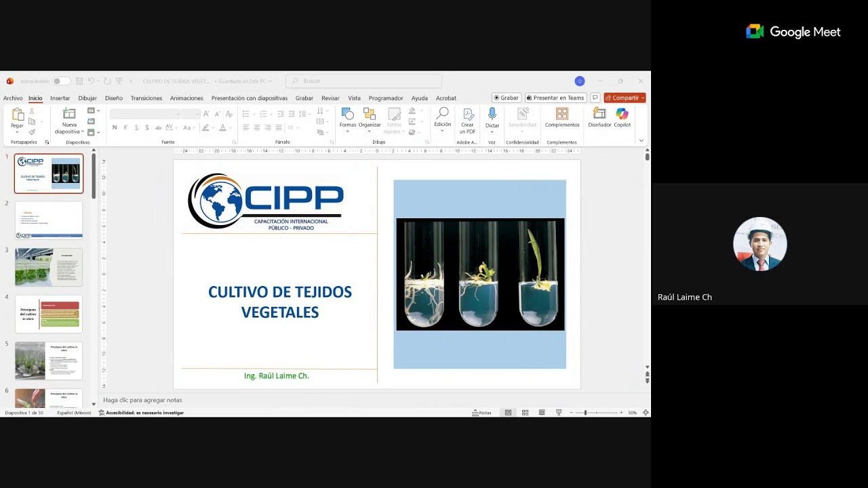
Task: Click the Organizar arrange icon
Action: coord(370,113)
